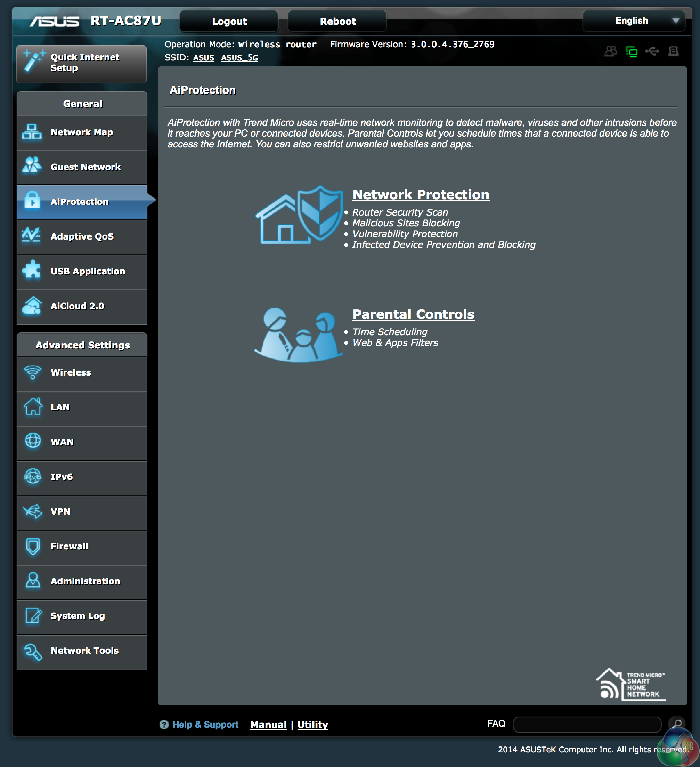Open the Parental Controls link
The height and width of the screenshot is (767, 700).
coord(413,314)
